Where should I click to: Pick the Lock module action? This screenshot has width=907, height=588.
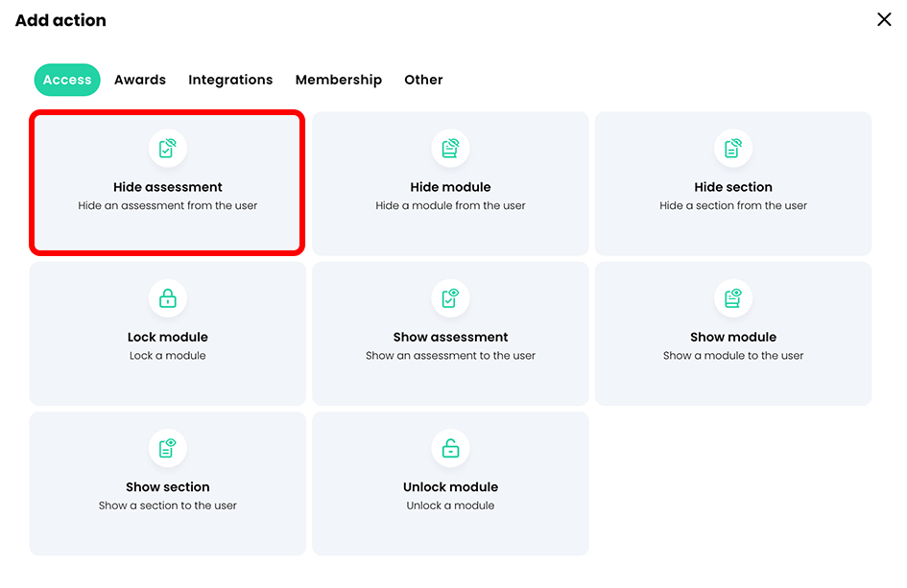point(167,333)
